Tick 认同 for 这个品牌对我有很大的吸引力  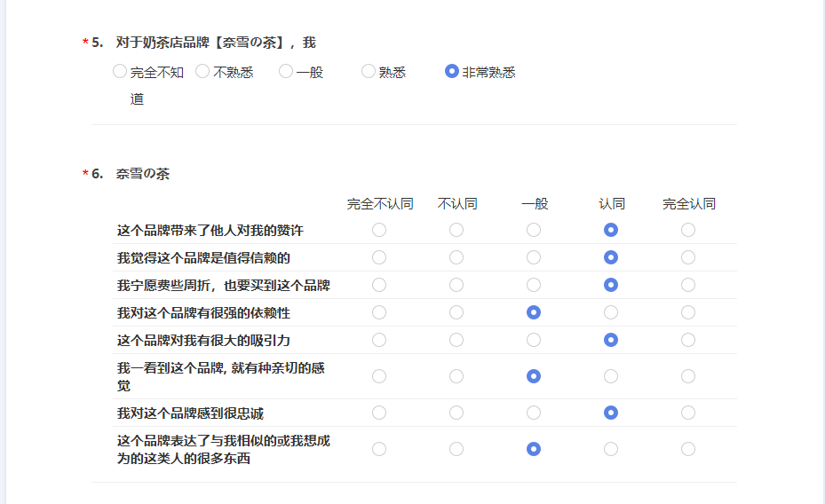(x=611, y=340)
